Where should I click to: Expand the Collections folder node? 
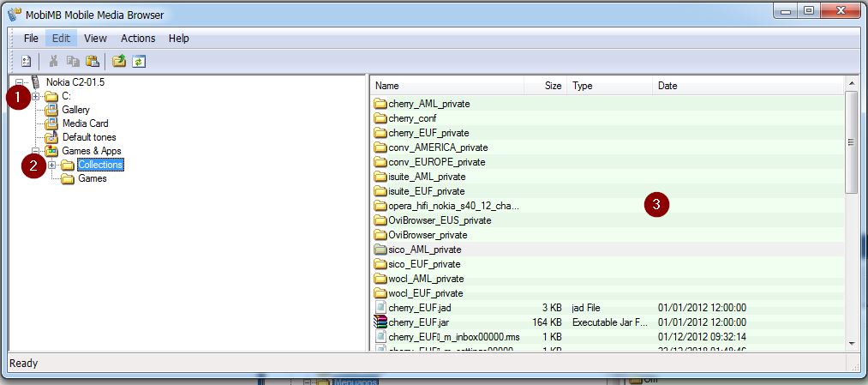(52, 165)
